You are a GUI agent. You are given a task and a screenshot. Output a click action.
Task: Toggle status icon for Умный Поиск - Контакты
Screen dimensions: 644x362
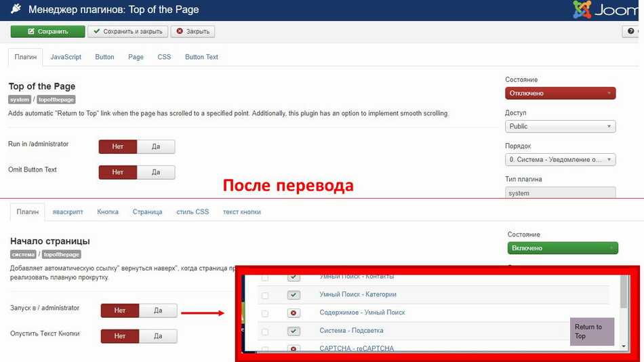(294, 277)
